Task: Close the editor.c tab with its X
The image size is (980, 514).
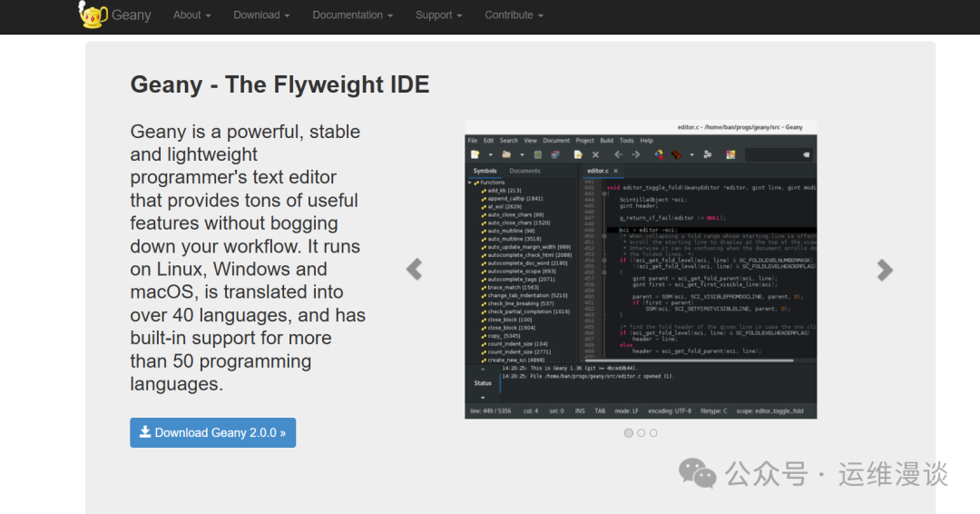Action: (616, 171)
